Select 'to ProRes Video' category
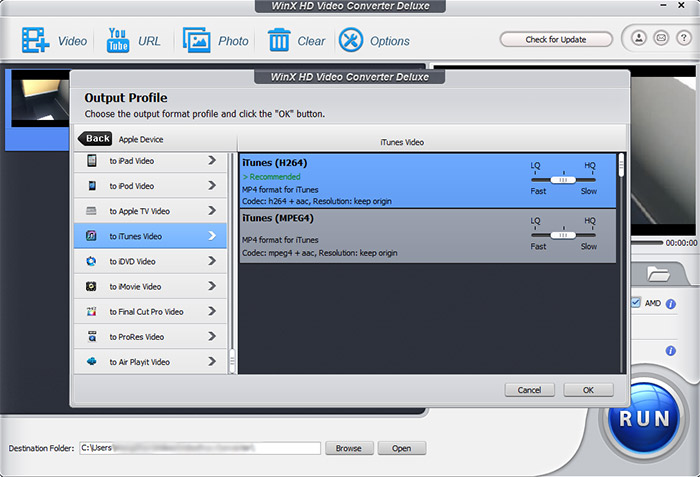 coord(150,337)
